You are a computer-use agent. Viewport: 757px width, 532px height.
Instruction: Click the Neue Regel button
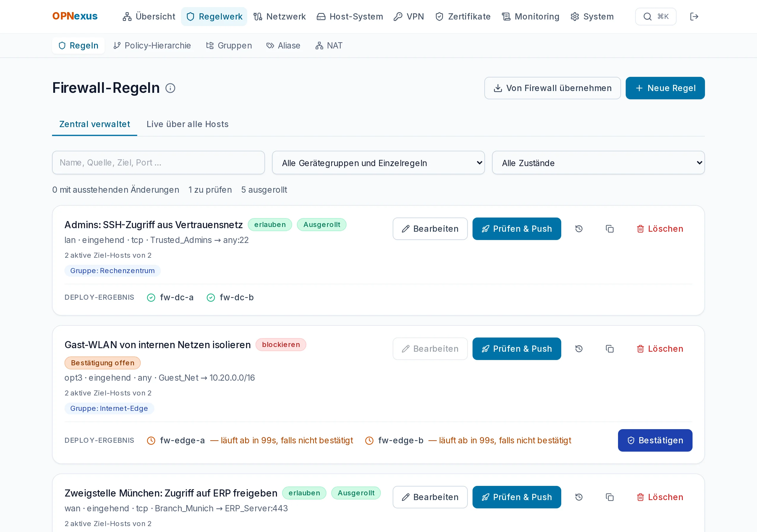(x=665, y=88)
